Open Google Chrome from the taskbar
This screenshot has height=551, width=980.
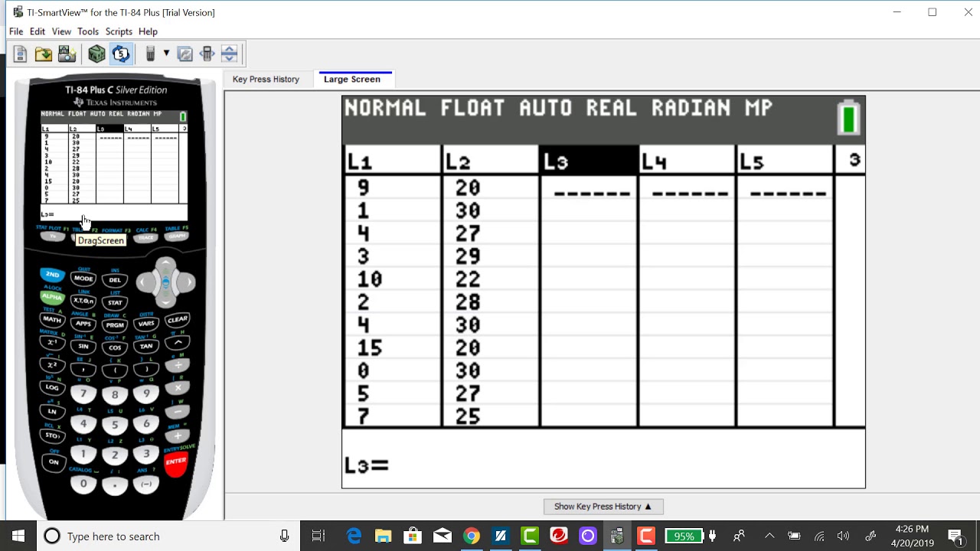472,536
